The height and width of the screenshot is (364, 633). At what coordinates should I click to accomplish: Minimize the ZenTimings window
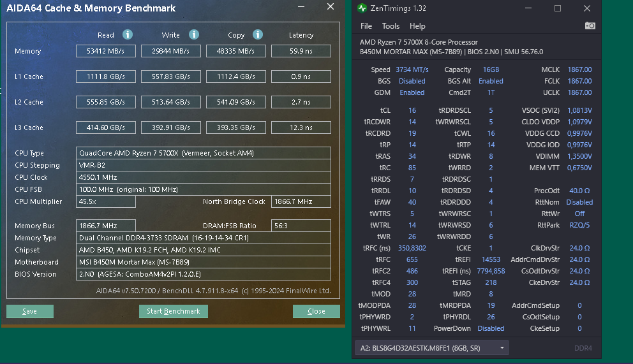coord(528,8)
